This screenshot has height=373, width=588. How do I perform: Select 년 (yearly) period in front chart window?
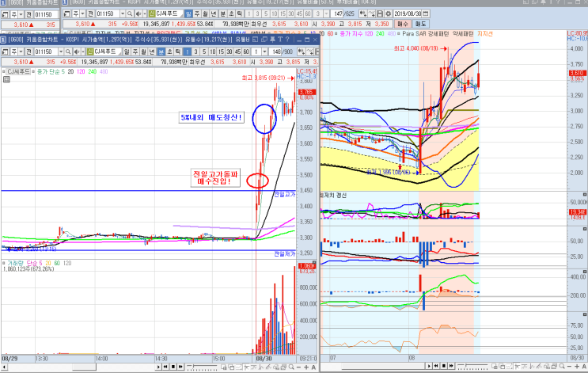[152, 51]
